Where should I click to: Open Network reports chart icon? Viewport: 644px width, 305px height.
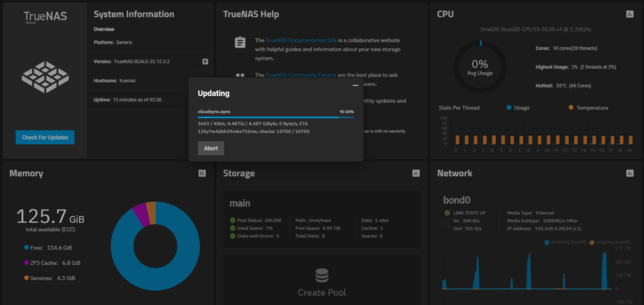click(x=630, y=173)
